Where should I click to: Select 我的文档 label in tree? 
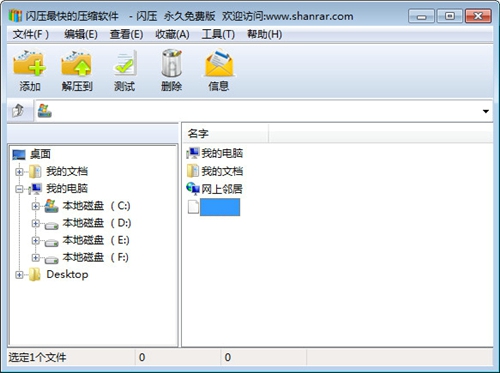[67, 171]
